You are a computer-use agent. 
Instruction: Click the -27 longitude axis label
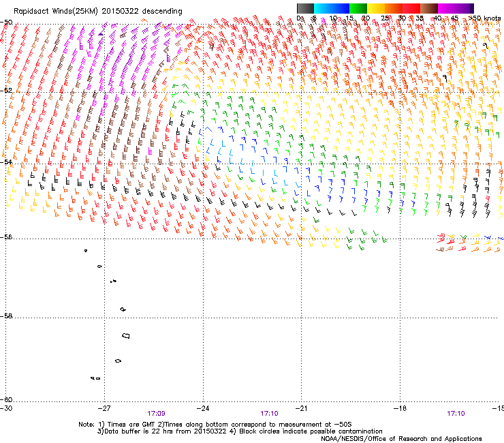[x=104, y=408]
